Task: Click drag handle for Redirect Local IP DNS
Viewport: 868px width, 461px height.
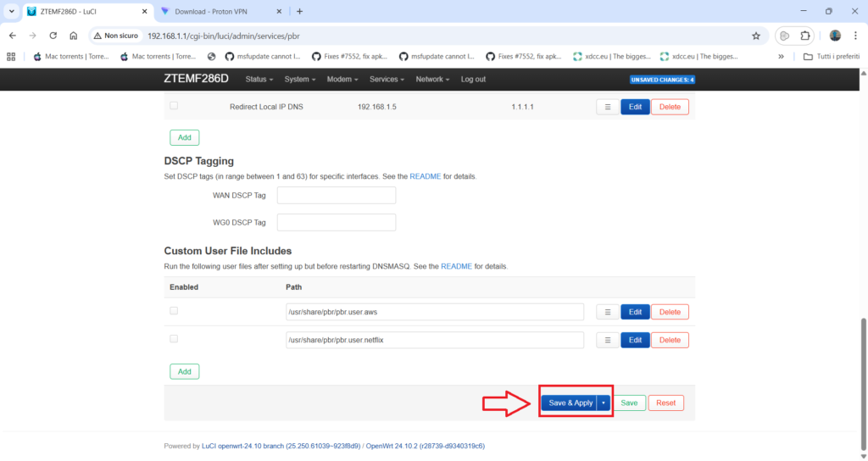Action: coord(607,108)
